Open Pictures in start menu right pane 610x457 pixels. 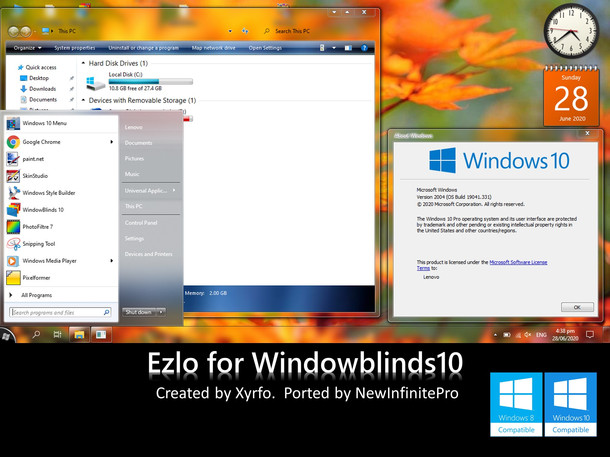click(x=134, y=159)
